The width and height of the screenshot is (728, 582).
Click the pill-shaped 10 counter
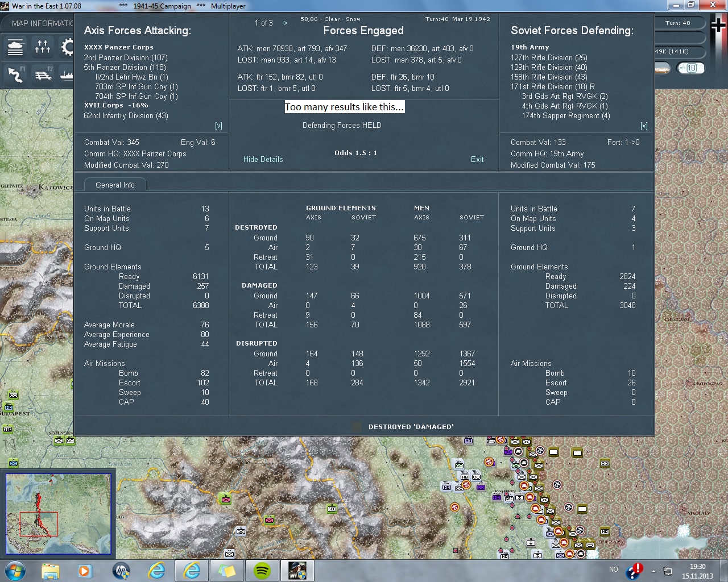[691, 68]
